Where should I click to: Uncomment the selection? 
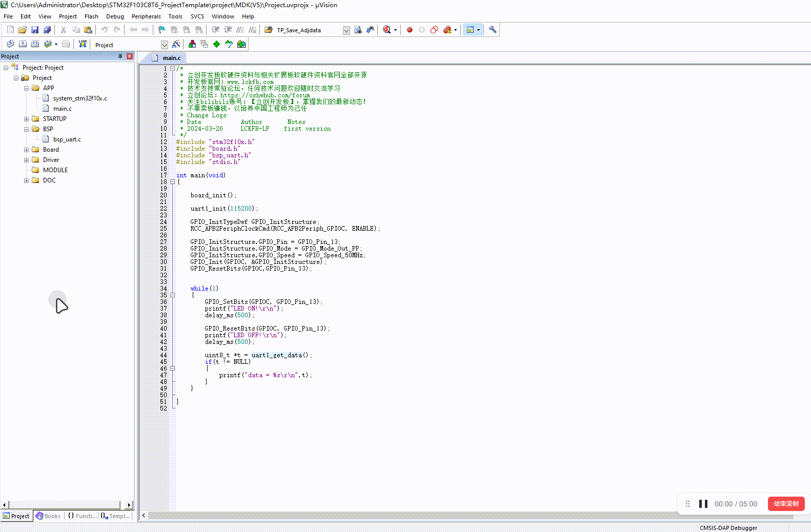[252, 30]
